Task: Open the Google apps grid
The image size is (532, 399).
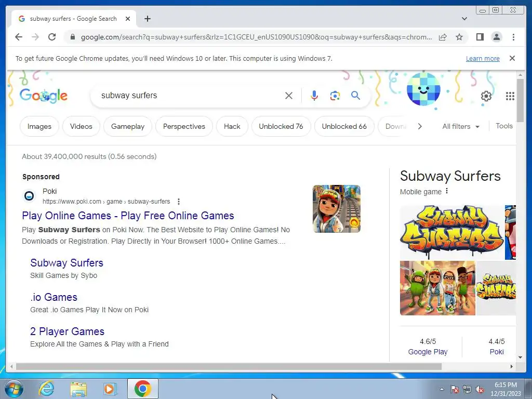Action: pos(510,96)
